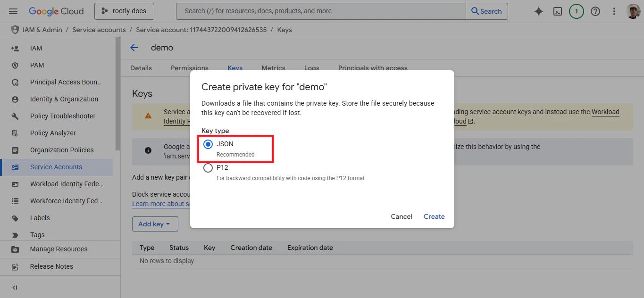This screenshot has height=298, width=644.
Task: Open the notifications indicator
Action: pyautogui.click(x=576, y=11)
